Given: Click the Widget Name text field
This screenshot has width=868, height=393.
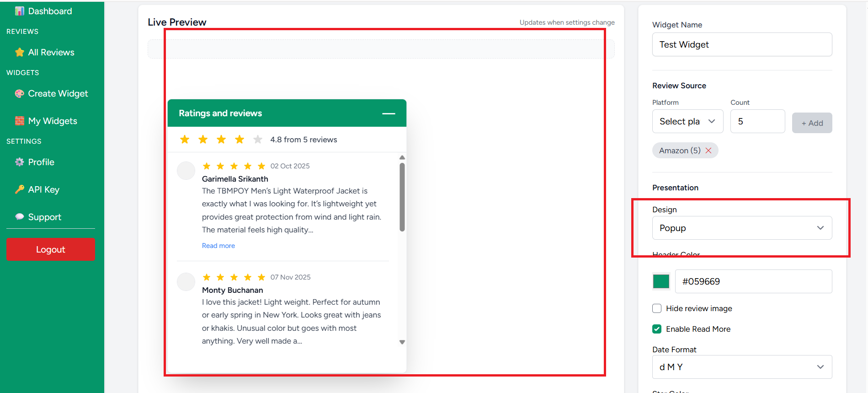Looking at the screenshot, I should coord(741,44).
